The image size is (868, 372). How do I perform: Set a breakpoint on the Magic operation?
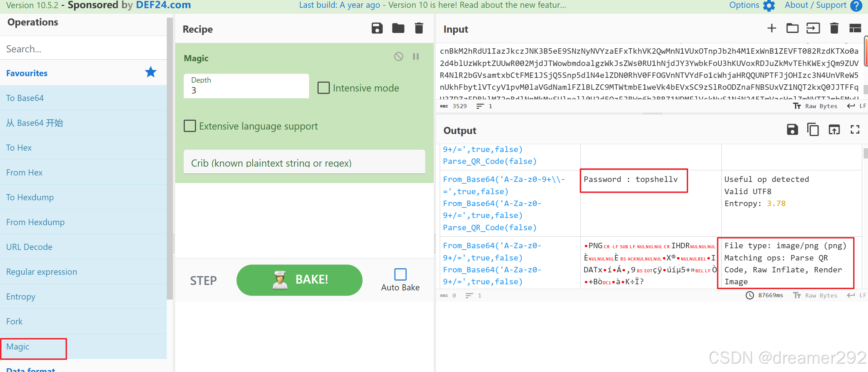click(416, 56)
